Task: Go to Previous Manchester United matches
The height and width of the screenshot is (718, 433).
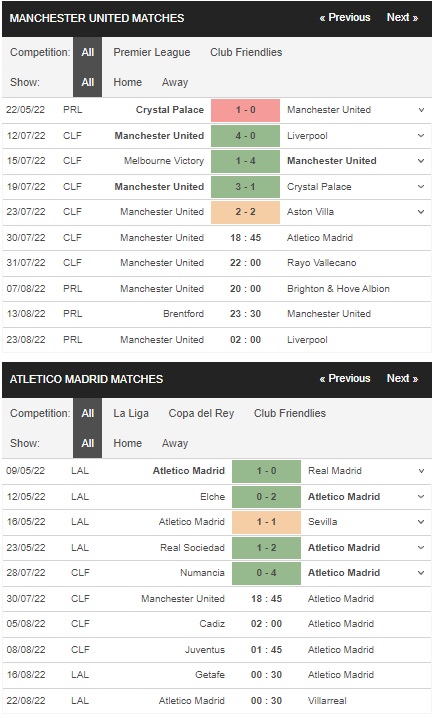Action: coord(345,17)
